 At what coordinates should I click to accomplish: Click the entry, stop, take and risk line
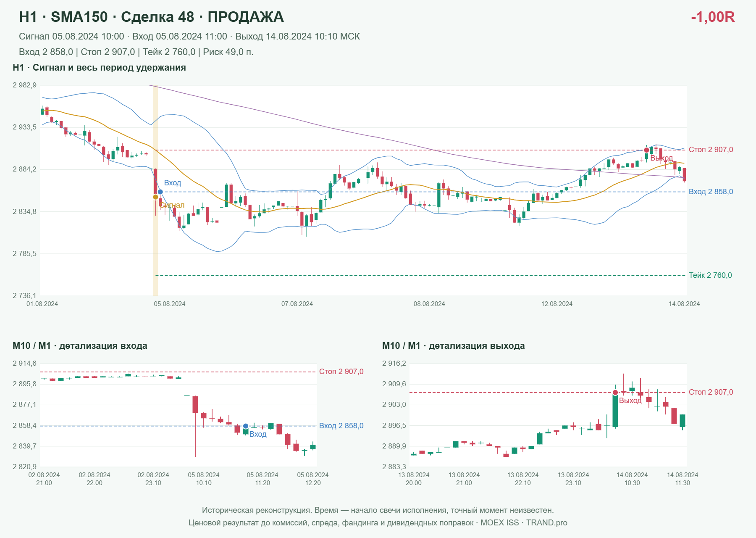(136, 52)
